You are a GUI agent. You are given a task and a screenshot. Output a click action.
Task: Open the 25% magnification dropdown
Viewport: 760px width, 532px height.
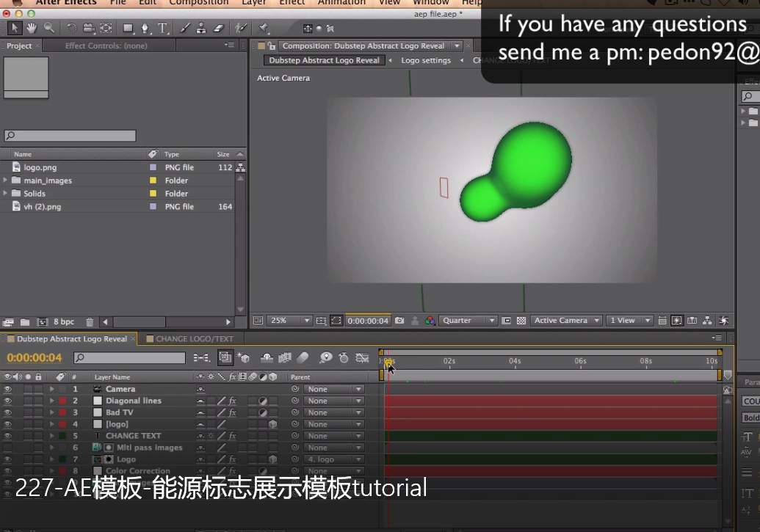click(x=289, y=320)
